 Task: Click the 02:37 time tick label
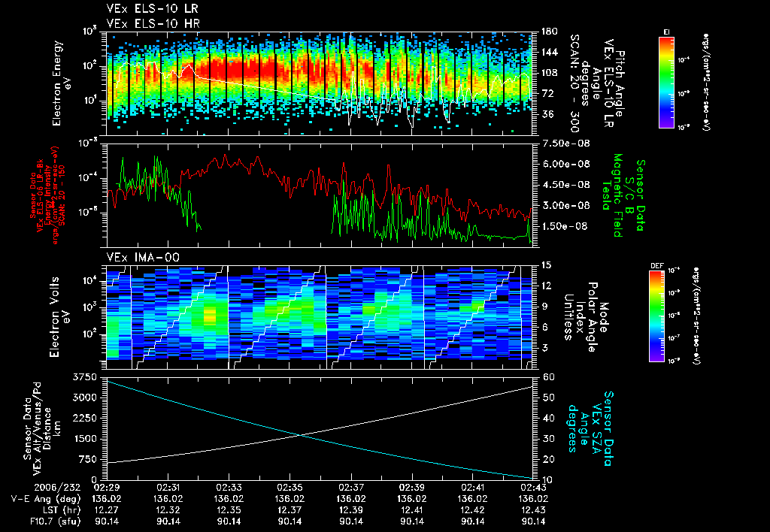coord(351,488)
